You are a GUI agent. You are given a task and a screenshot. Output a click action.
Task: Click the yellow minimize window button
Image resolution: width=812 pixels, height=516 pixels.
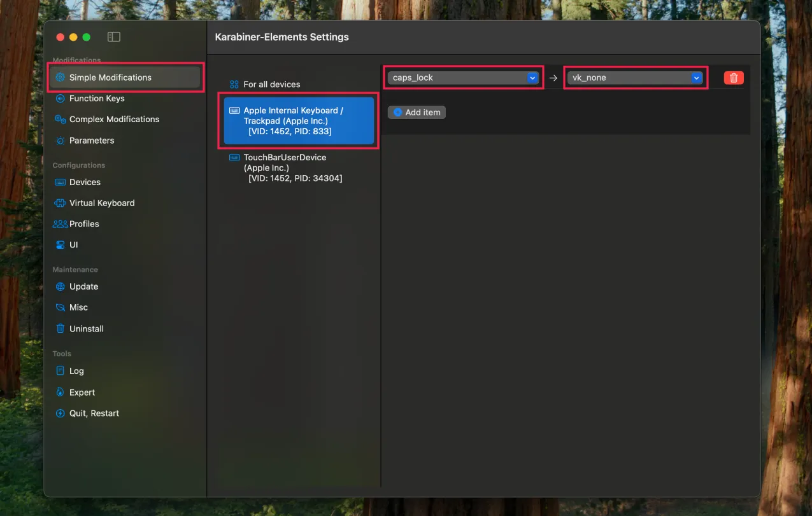(x=73, y=38)
